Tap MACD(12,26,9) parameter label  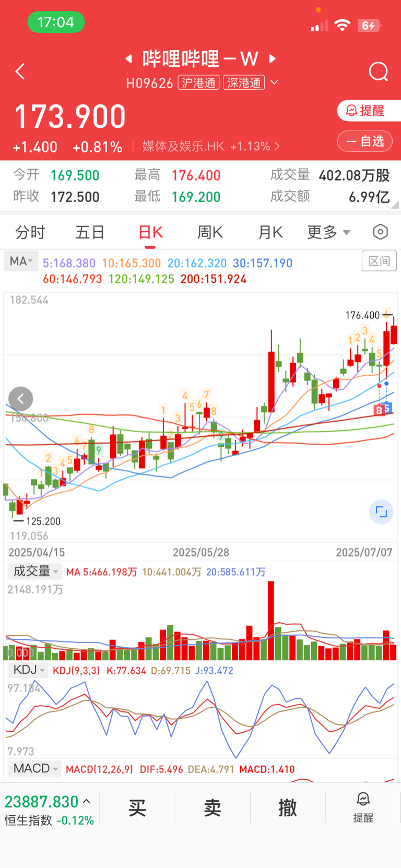pos(100,769)
